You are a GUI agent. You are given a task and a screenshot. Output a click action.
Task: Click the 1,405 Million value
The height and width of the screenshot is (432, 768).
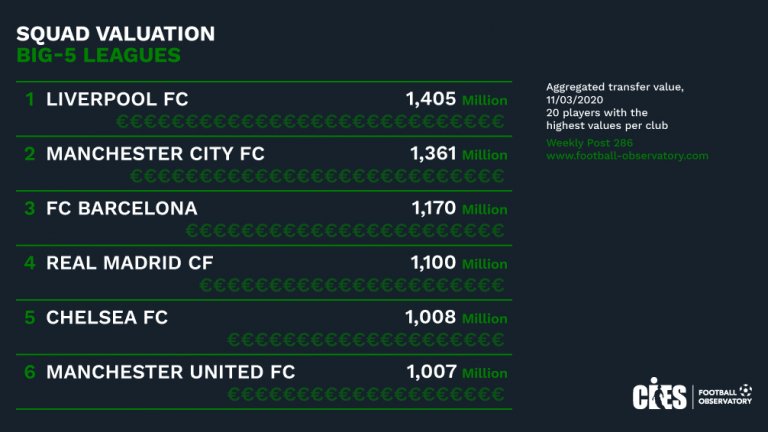[456, 99]
